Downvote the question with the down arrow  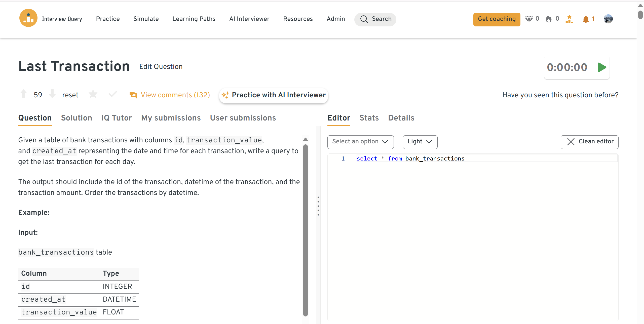coord(52,94)
